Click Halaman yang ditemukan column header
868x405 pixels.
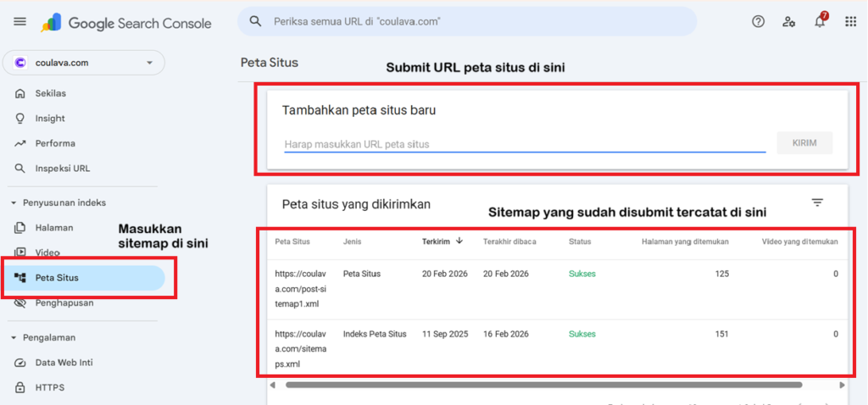(x=685, y=241)
